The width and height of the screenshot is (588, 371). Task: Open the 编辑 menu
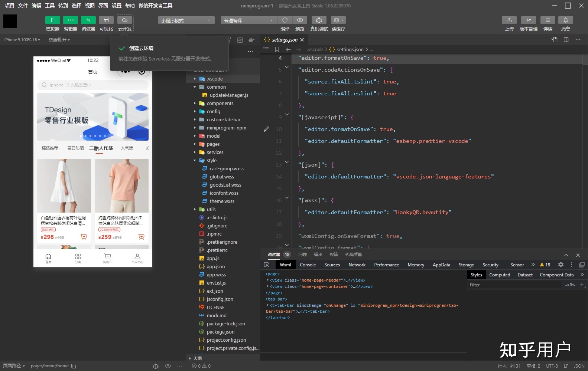pos(36,6)
